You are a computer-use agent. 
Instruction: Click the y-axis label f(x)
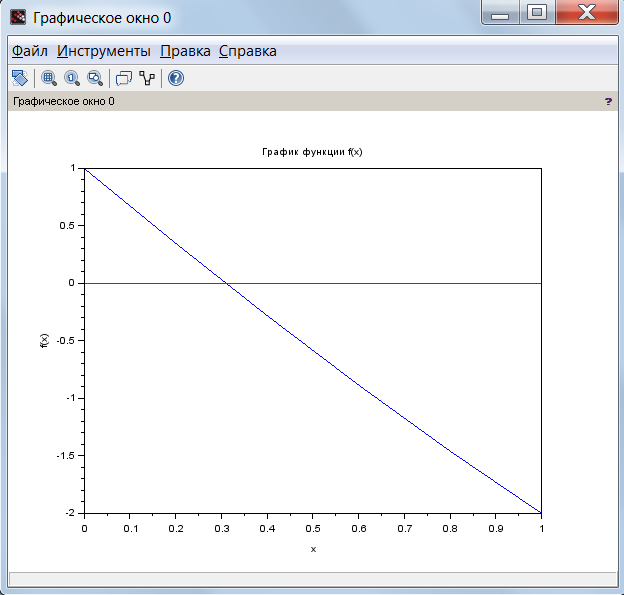click(x=44, y=341)
